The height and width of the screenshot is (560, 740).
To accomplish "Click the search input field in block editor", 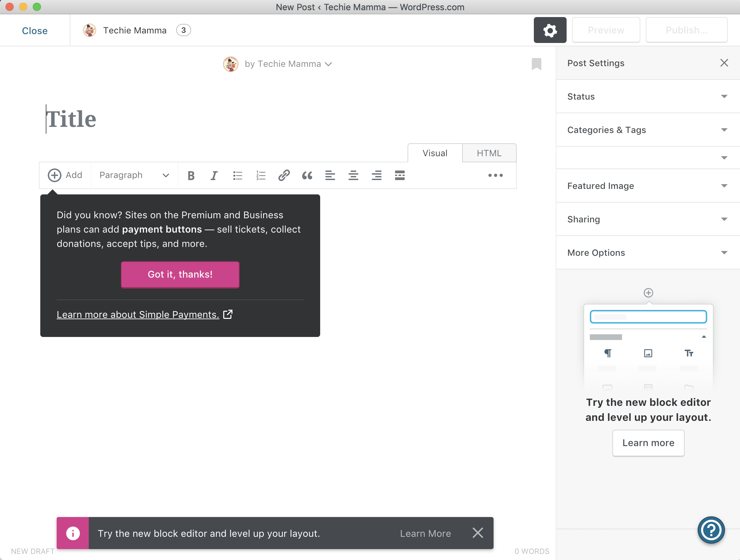I will click(x=648, y=317).
